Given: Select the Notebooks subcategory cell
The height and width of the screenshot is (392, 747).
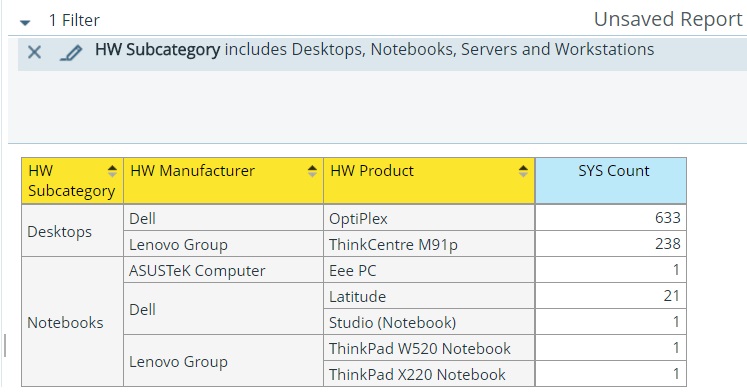Looking at the screenshot, I should (72, 322).
